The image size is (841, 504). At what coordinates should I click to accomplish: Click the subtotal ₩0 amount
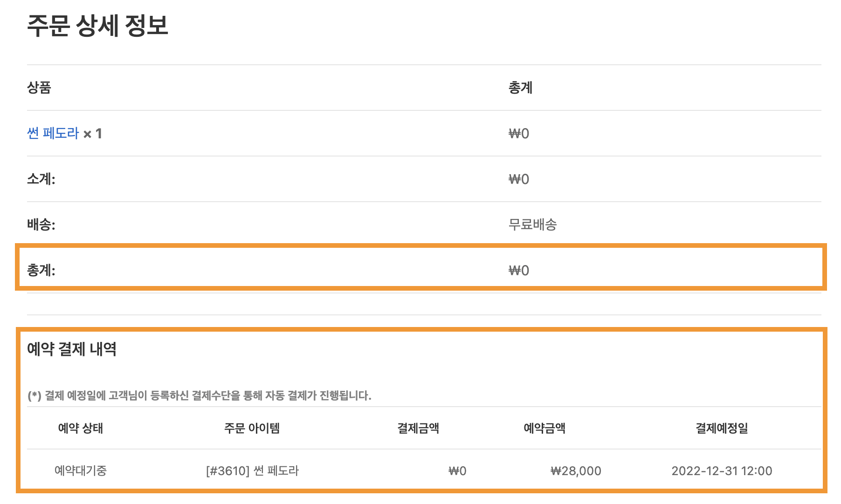(519, 179)
